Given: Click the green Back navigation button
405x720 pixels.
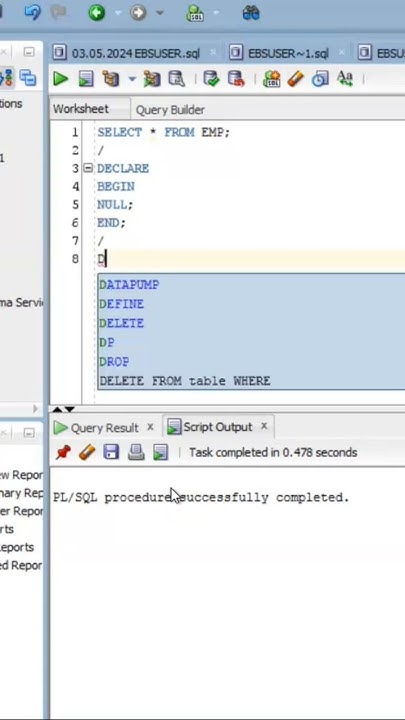Looking at the screenshot, I should (96, 13).
